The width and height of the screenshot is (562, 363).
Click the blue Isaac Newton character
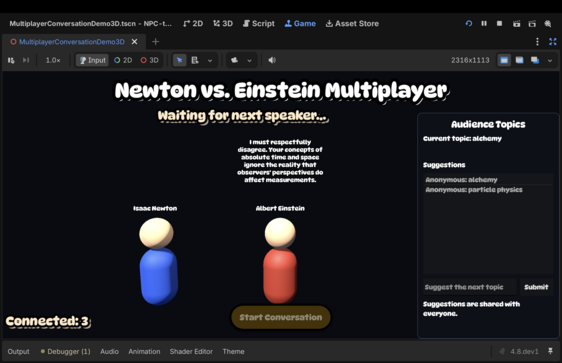(x=158, y=262)
